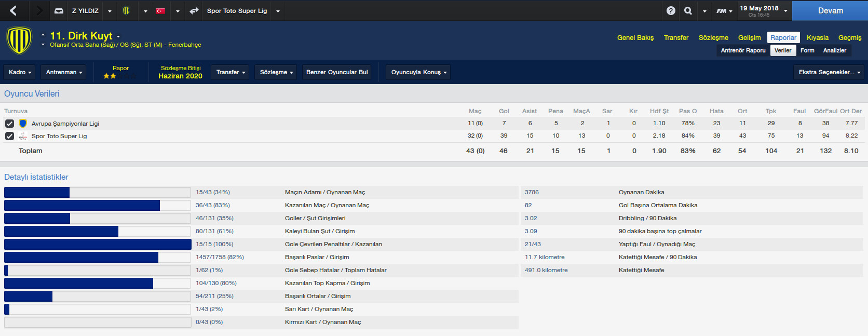Screen dimensions: 868x336
Task: Go back with the left arrow
Action: (x=13, y=10)
